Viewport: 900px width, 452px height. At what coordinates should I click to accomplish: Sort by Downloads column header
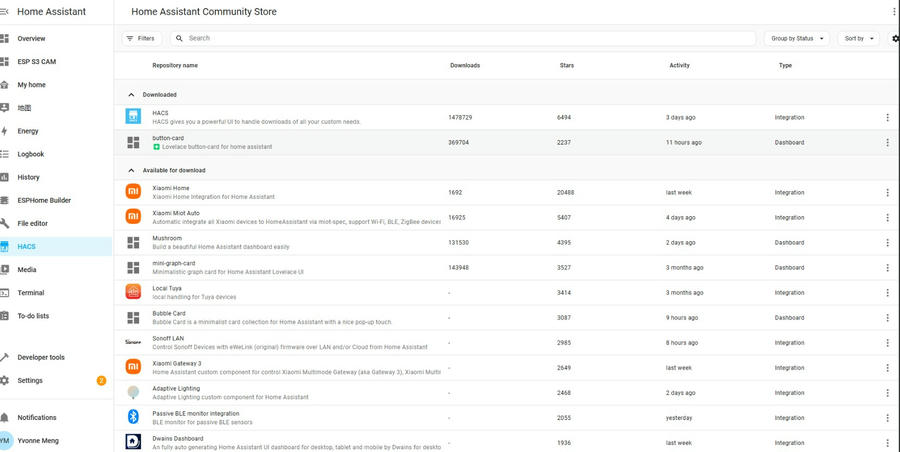pos(465,65)
